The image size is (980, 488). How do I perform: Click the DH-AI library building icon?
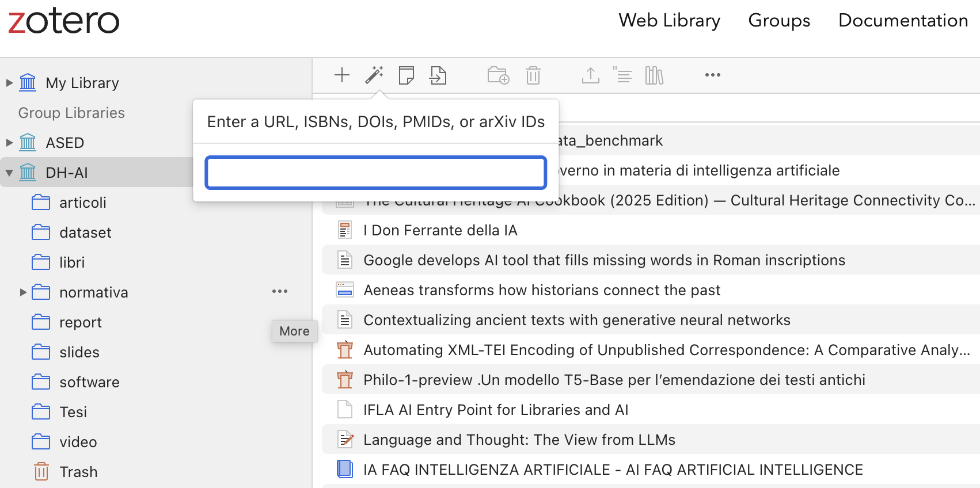coord(28,172)
